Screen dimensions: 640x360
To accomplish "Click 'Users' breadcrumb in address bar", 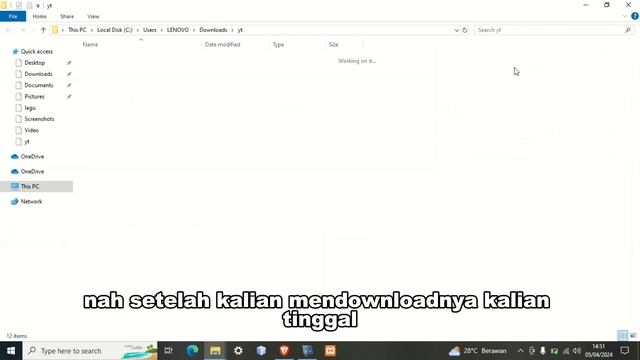I will click(x=150, y=30).
